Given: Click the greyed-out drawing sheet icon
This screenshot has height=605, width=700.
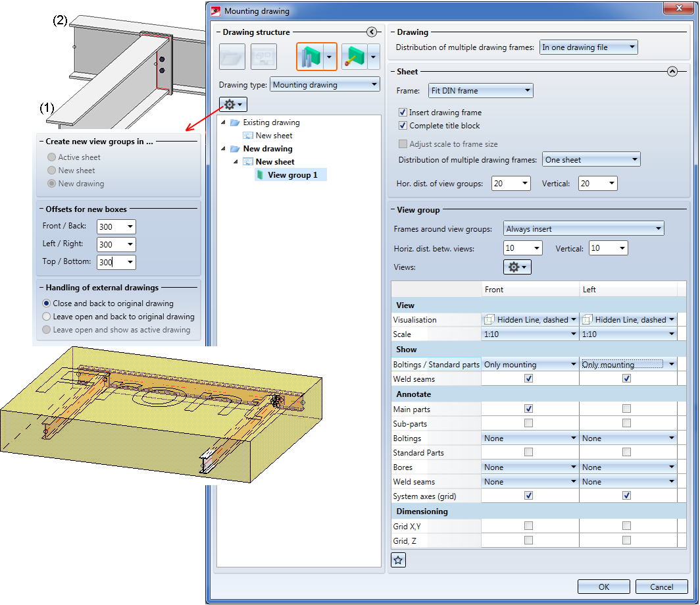Looking at the screenshot, I should 264,57.
